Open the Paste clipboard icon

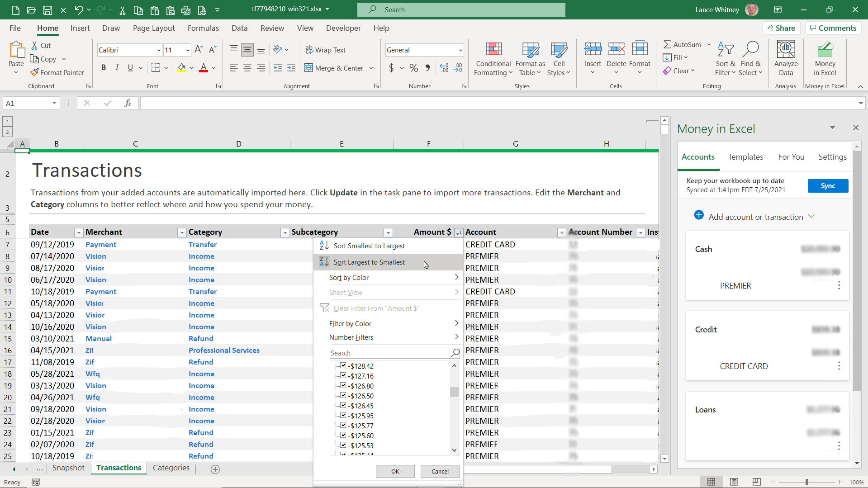[17, 50]
